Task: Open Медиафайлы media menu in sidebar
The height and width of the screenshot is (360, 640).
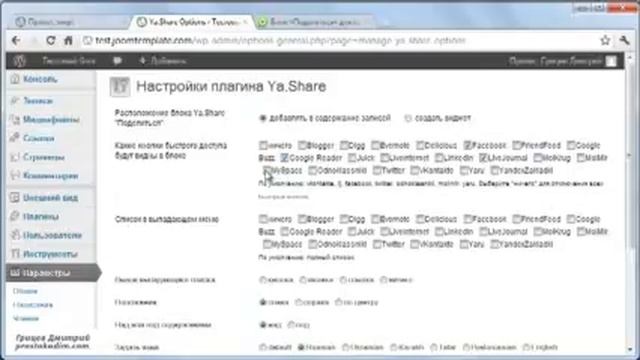Action: [x=51, y=120]
